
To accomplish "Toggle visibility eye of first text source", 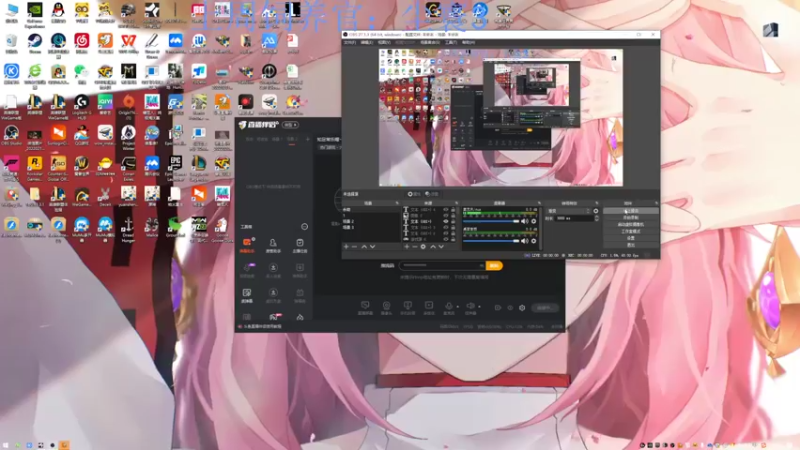I will click(x=446, y=210).
